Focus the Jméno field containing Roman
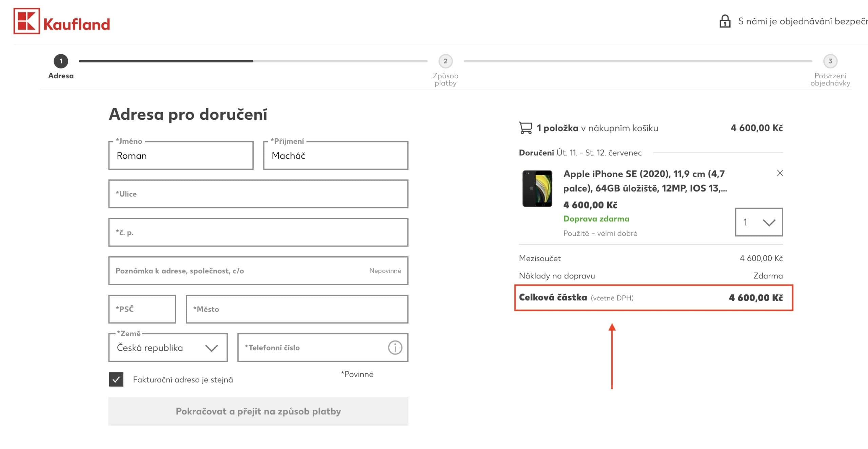868x449 pixels. pos(181,156)
